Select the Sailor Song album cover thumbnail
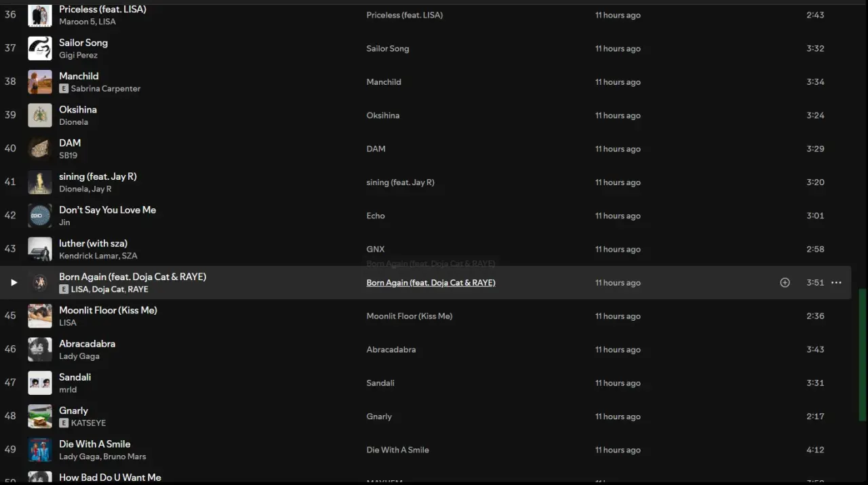Viewport: 868px width, 485px height. (x=40, y=49)
